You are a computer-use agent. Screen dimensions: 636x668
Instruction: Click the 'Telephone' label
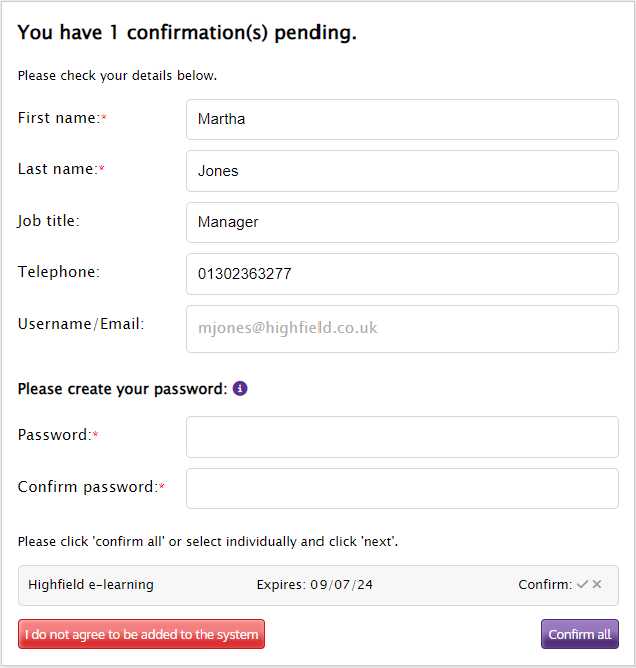pos(59,272)
